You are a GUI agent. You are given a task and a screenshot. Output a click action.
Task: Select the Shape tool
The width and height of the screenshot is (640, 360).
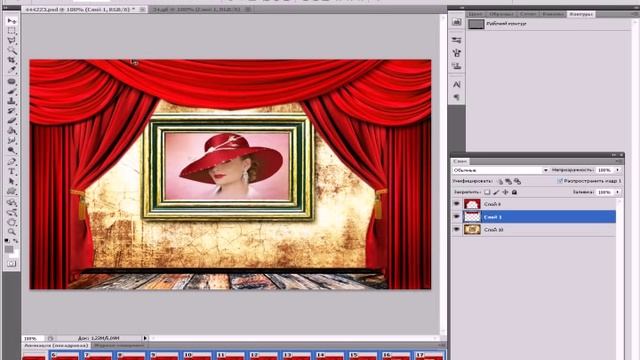coord(12,191)
